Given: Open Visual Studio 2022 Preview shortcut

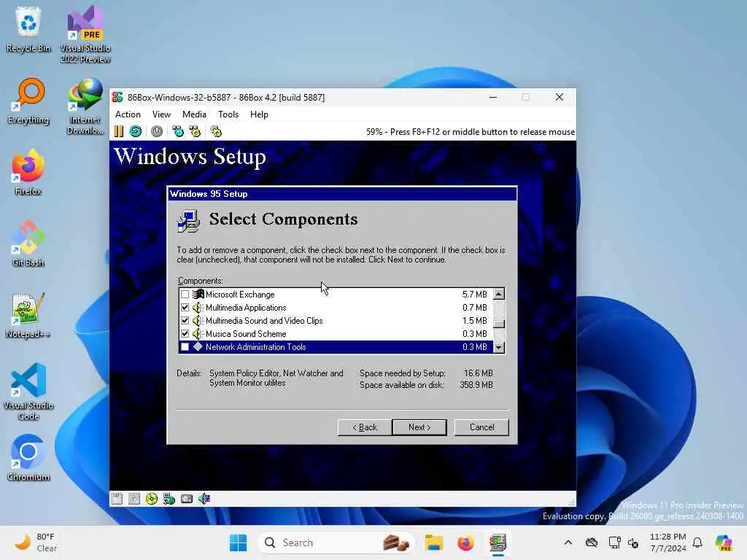Looking at the screenshot, I should pyautogui.click(x=85, y=34).
